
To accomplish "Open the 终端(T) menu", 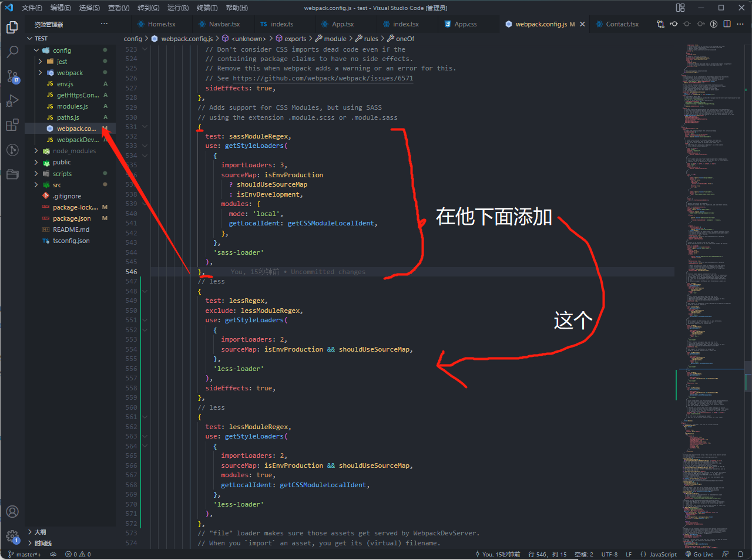I will (207, 8).
